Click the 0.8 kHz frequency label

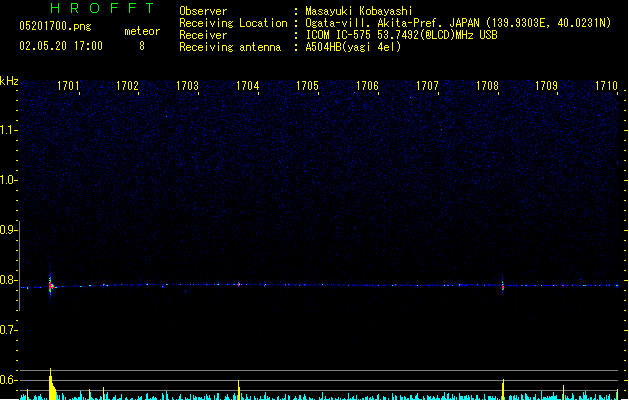(8, 280)
